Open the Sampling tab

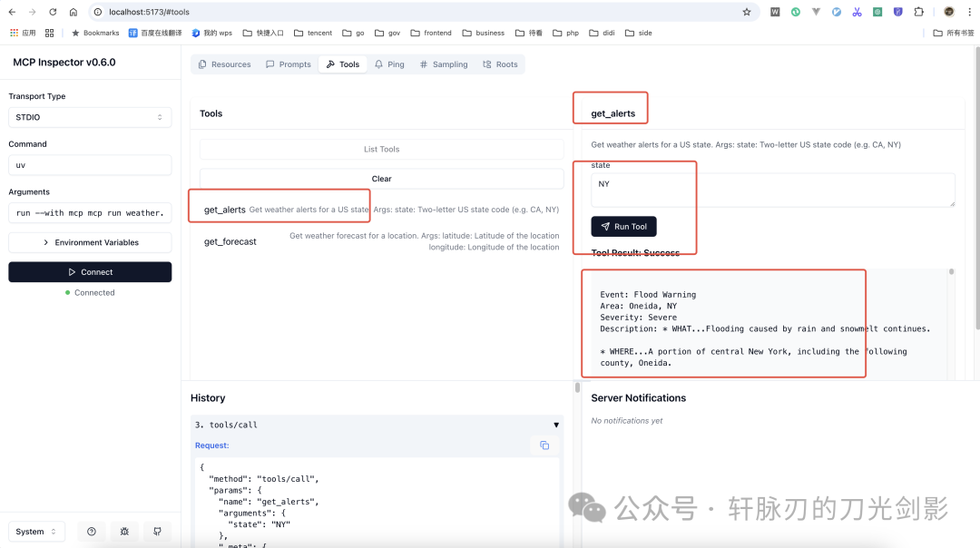coord(444,64)
